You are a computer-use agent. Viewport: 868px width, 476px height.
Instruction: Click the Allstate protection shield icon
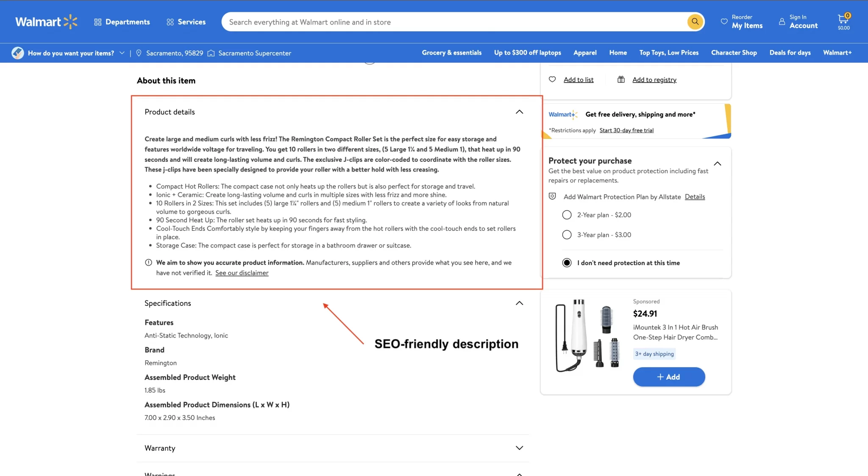coord(552,196)
